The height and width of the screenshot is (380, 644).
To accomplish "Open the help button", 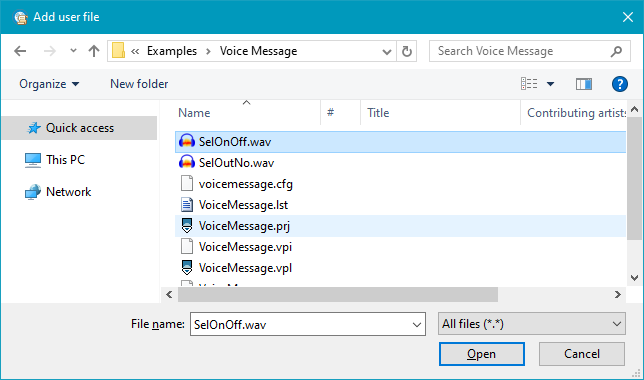I will coord(619,84).
